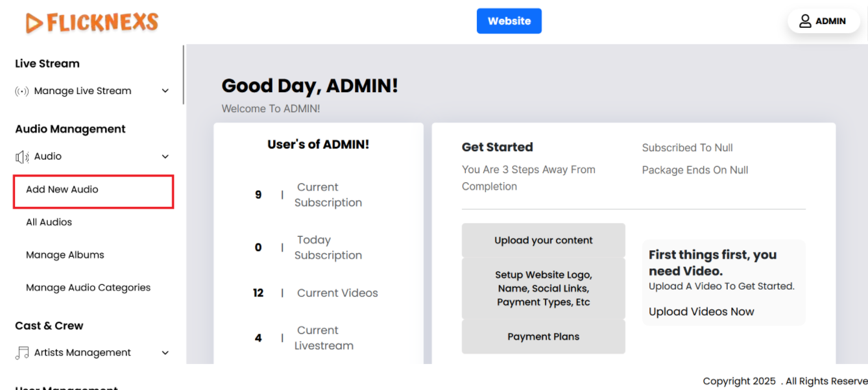Image resolution: width=868 pixels, height=390 pixels.
Task: Click the Artists Management music note icon
Action: pyautogui.click(x=22, y=353)
